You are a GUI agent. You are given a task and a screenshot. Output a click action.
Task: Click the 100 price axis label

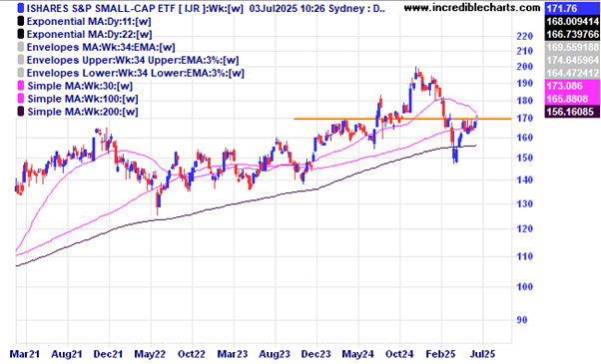pos(525,286)
